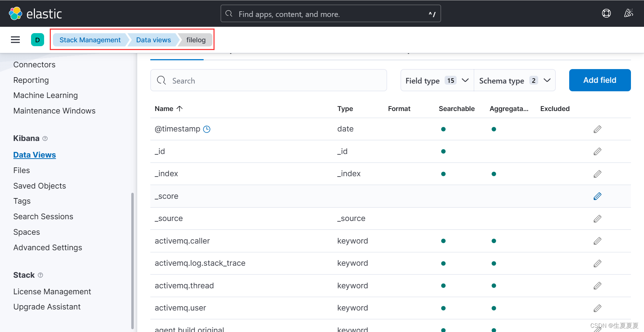
Task: Edit the _source field
Action: (x=597, y=219)
